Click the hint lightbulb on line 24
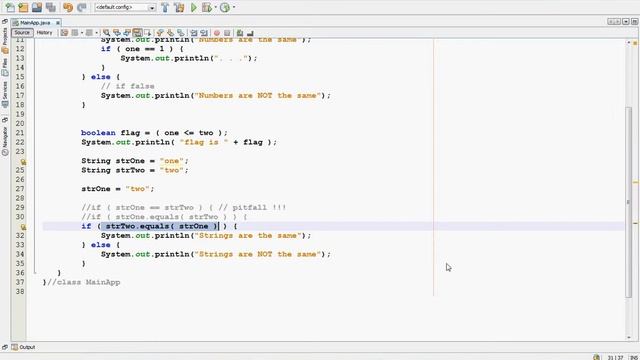The image size is (640, 360). (x=23, y=162)
